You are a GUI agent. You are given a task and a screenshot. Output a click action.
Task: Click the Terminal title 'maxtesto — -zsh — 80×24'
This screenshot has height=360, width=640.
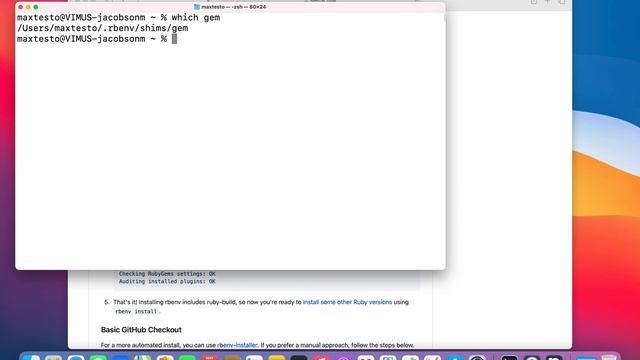coord(233,7)
